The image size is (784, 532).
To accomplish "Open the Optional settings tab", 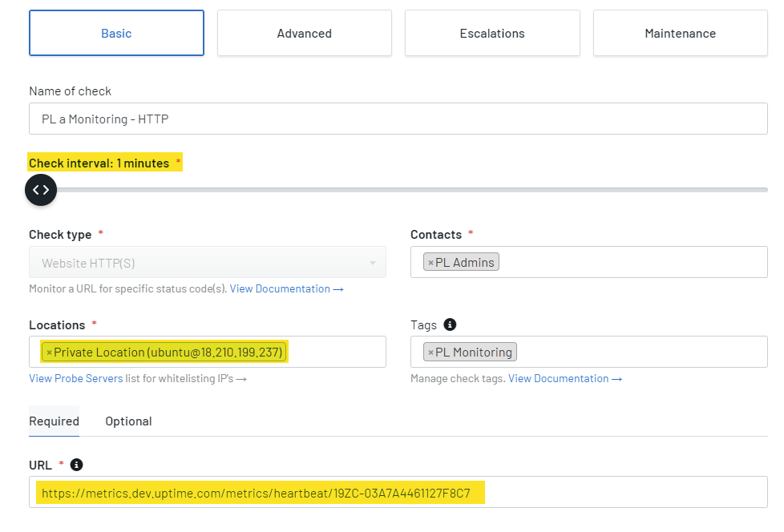I will (x=128, y=421).
